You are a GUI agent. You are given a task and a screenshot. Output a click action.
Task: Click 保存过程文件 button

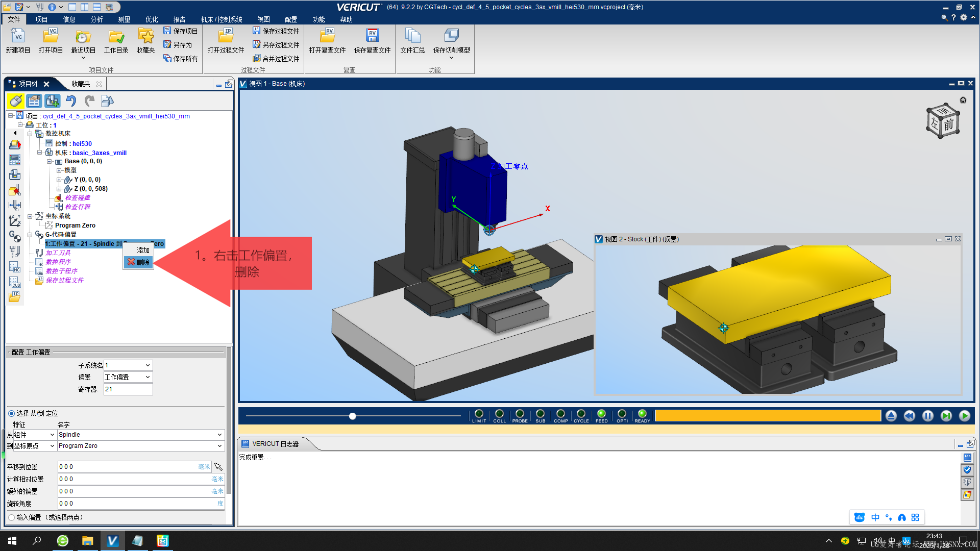[276, 31]
